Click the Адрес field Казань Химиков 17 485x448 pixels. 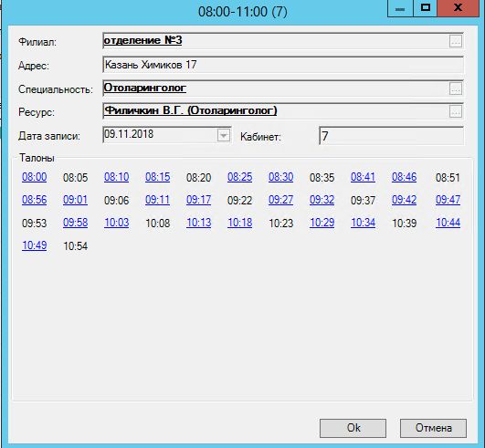point(283,65)
